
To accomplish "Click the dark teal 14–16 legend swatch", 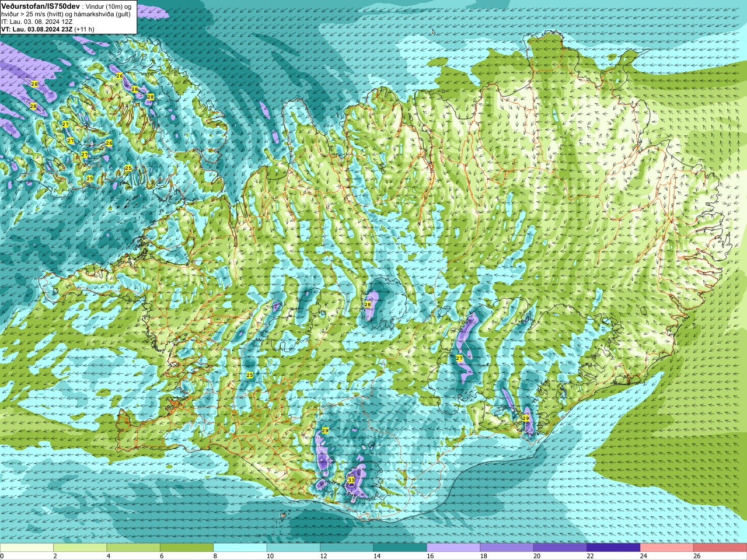I will coord(400,548).
